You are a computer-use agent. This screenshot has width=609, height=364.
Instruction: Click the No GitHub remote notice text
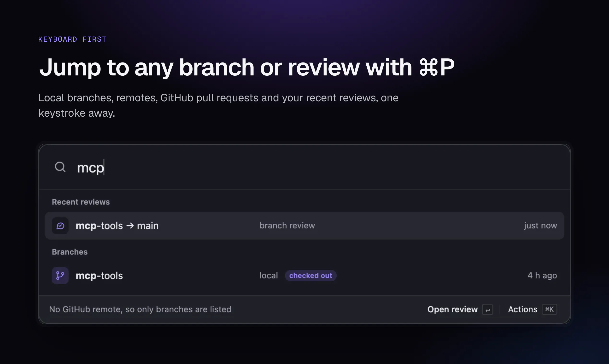click(x=140, y=310)
